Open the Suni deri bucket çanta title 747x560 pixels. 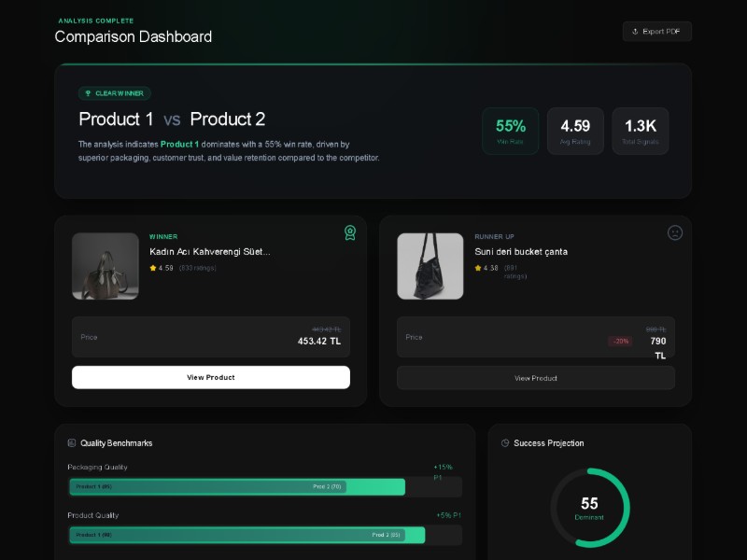pos(521,252)
